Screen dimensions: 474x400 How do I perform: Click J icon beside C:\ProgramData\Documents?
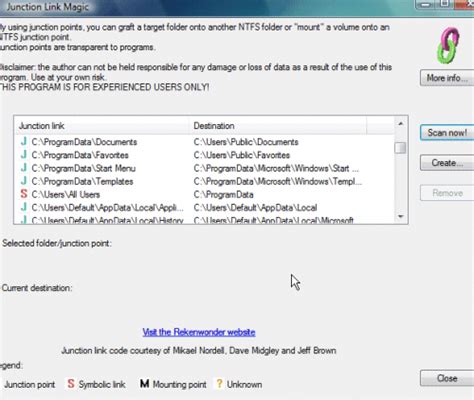(23, 142)
